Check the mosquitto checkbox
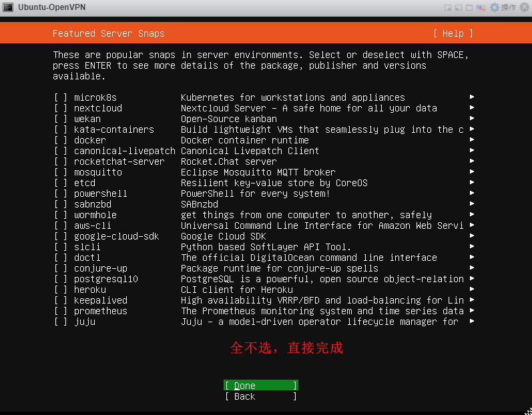 61,172
